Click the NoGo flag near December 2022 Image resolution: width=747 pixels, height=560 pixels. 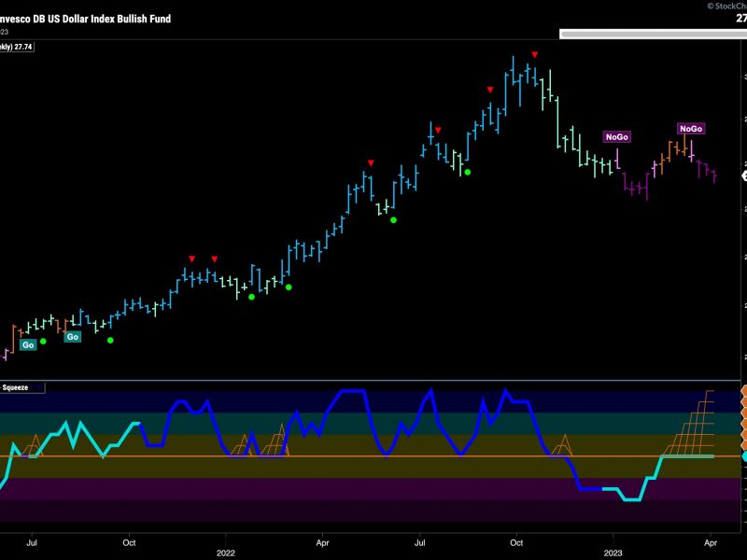coord(617,137)
